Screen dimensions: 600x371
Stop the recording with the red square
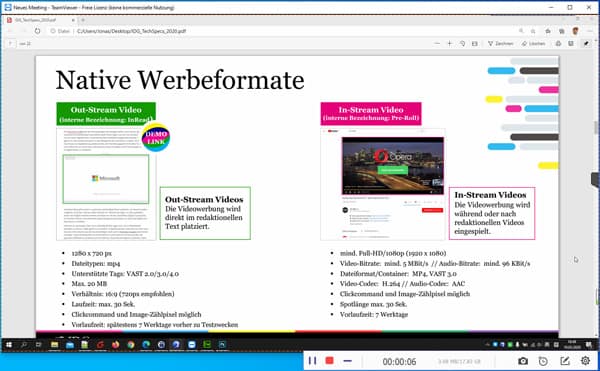[329, 361]
